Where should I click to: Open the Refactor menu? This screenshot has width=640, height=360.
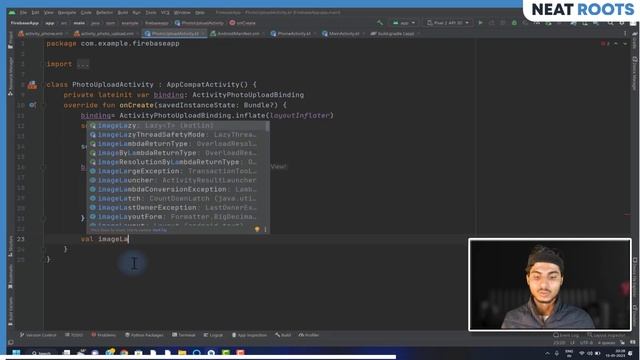(104, 13)
